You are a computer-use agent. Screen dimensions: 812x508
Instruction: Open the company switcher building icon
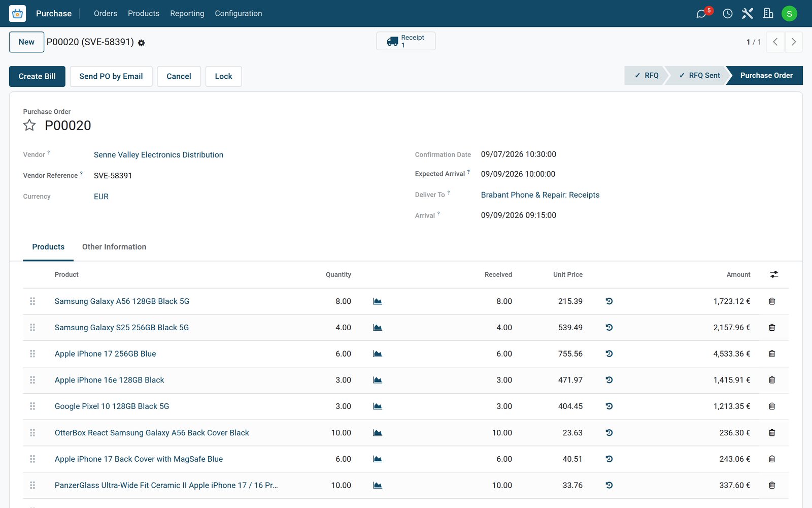768,14
